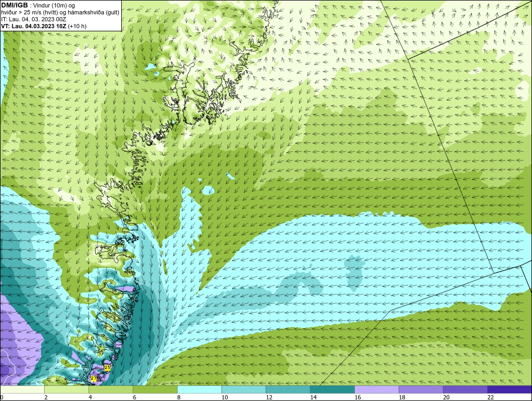Click the 20–22 m/s violet legend color
The width and height of the screenshot is (532, 401).
tap(465, 389)
